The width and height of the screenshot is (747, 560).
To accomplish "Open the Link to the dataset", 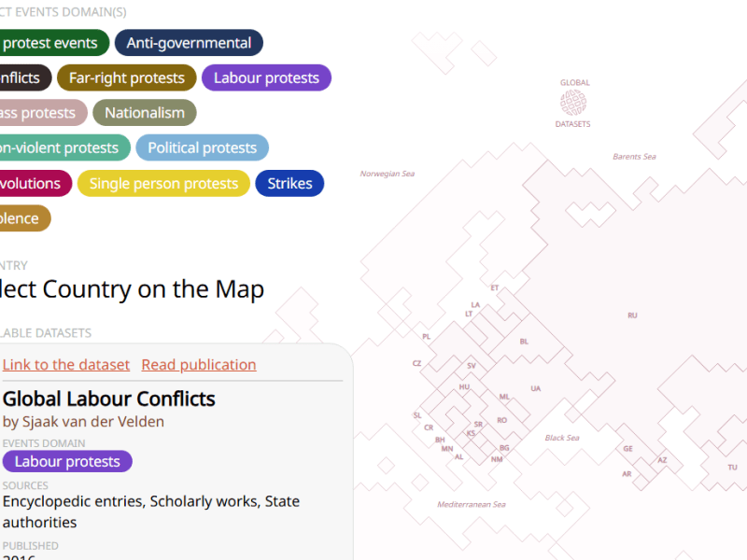I will (65, 364).
